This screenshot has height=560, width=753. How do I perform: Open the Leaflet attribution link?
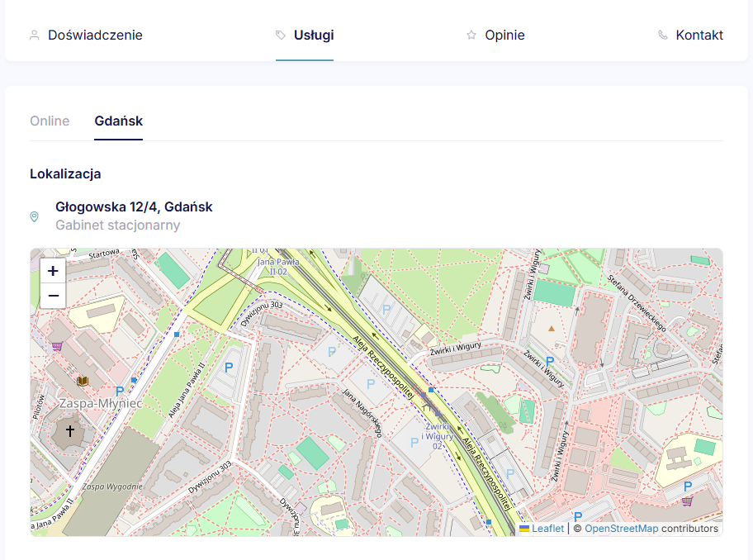547,529
